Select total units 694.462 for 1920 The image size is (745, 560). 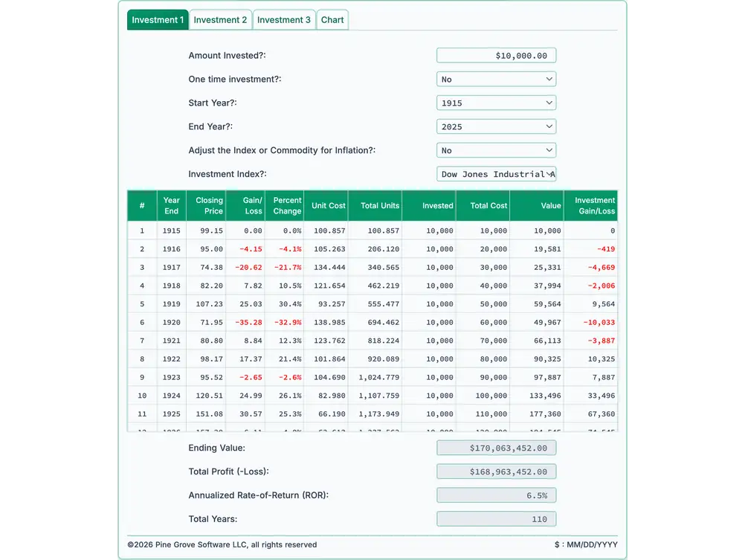[375, 322]
